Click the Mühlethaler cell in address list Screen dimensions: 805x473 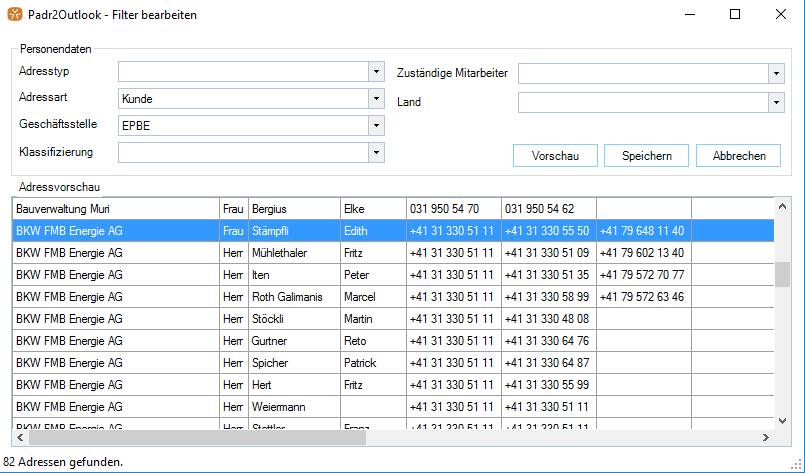(294, 253)
